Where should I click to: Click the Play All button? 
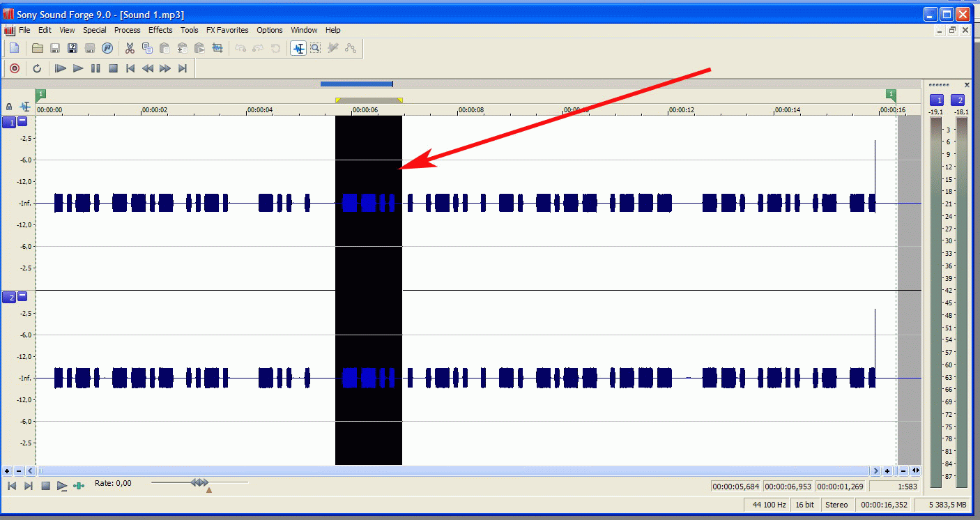pyautogui.click(x=61, y=68)
